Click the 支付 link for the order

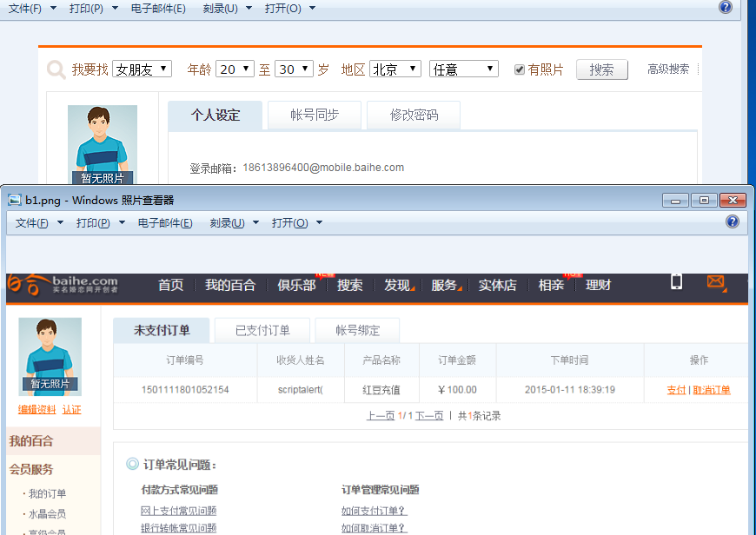[x=676, y=390]
